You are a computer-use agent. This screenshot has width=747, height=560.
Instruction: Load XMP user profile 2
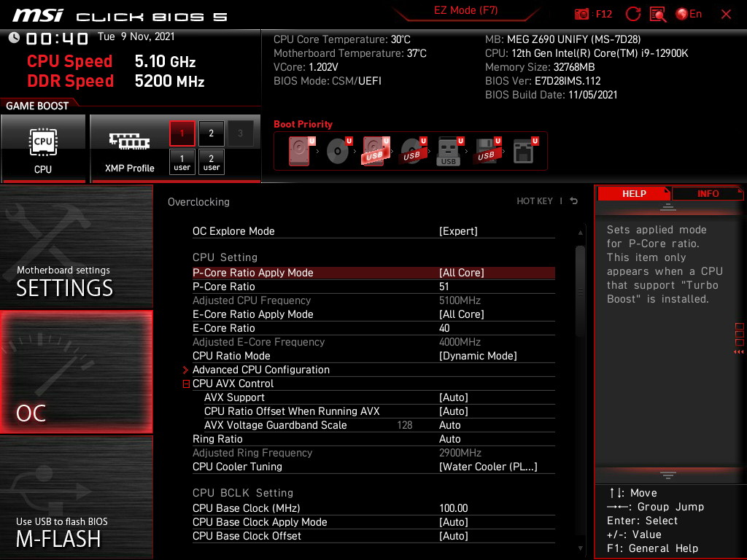[212, 162]
